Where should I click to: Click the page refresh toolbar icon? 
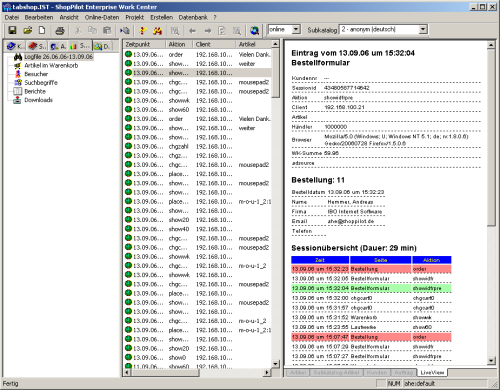tap(222, 31)
